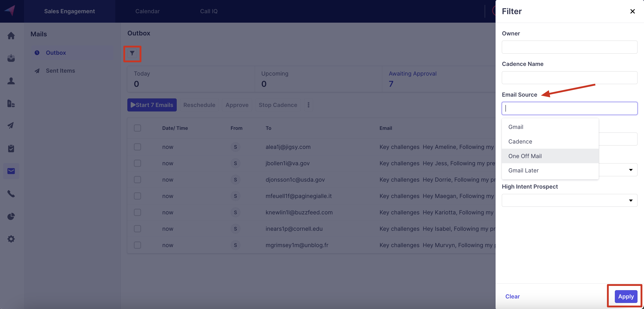Switch to the Calendar tab
644x309 pixels.
click(147, 11)
